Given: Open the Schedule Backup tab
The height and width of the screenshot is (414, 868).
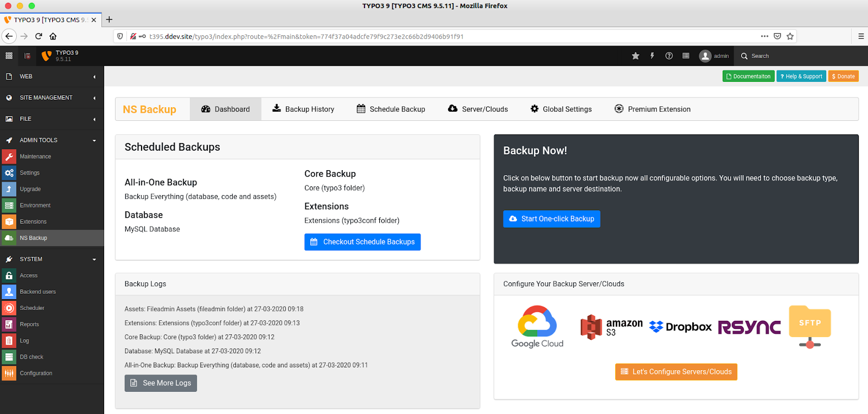Looking at the screenshot, I should click(391, 109).
